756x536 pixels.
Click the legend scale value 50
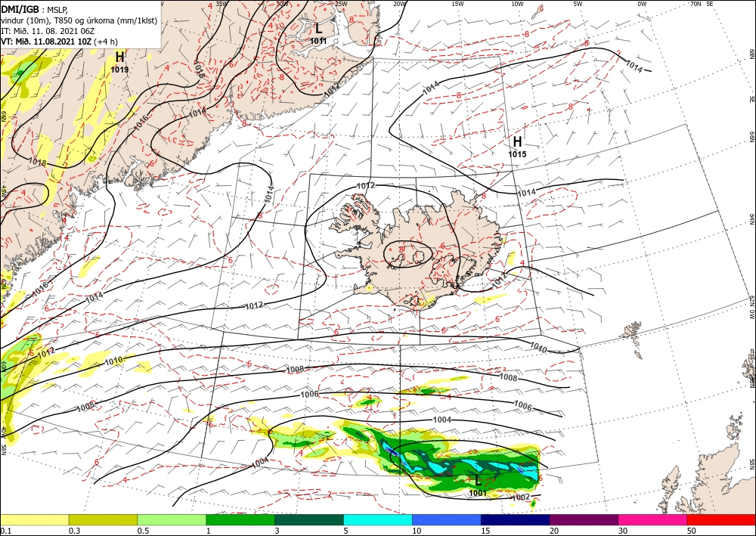pos(692,531)
